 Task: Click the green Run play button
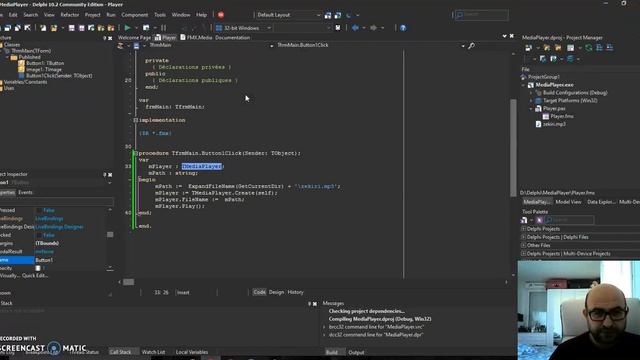(x=127, y=28)
